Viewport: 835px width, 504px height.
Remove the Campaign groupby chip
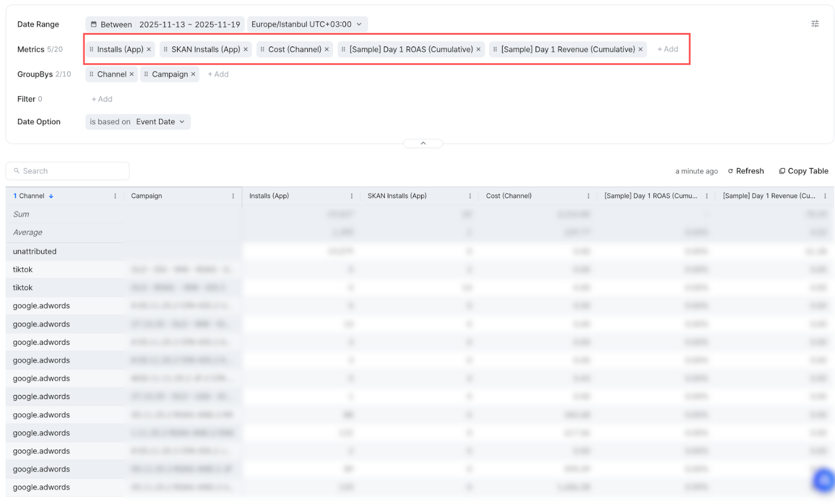(193, 75)
